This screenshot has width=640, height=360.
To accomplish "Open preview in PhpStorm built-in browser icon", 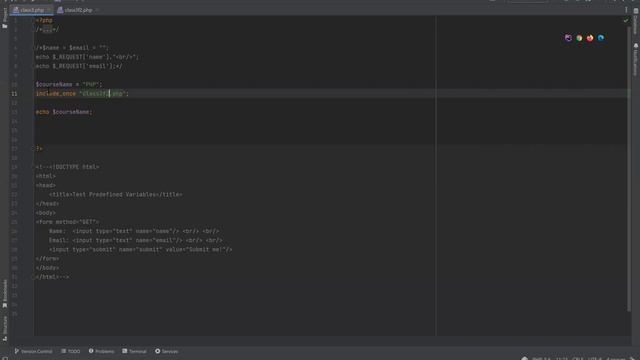I will click(x=568, y=38).
